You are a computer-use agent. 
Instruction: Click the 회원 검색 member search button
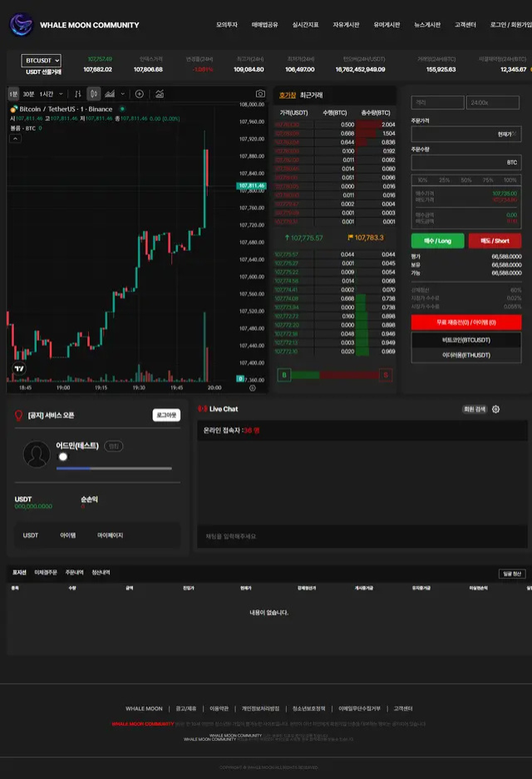(x=475, y=409)
